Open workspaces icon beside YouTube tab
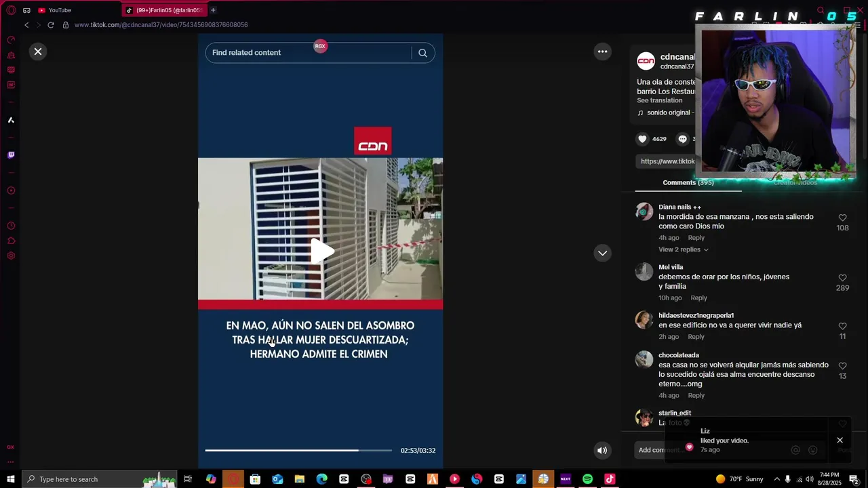Screen dimensions: 868x488 click(26, 10)
